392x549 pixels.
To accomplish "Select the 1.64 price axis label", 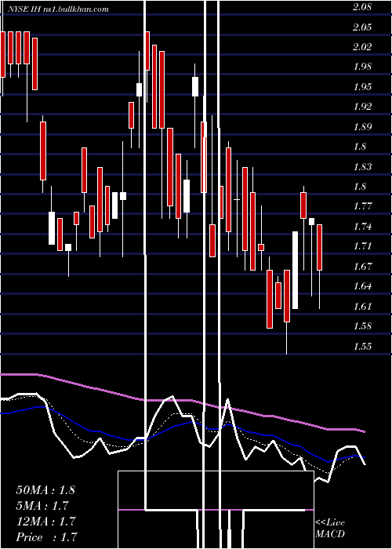I will pos(362,286).
